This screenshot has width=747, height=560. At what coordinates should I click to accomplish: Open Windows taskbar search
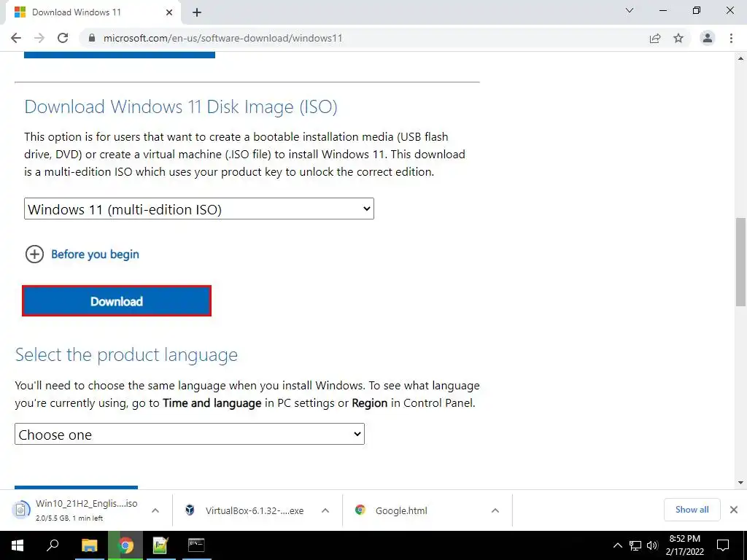pos(53,545)
